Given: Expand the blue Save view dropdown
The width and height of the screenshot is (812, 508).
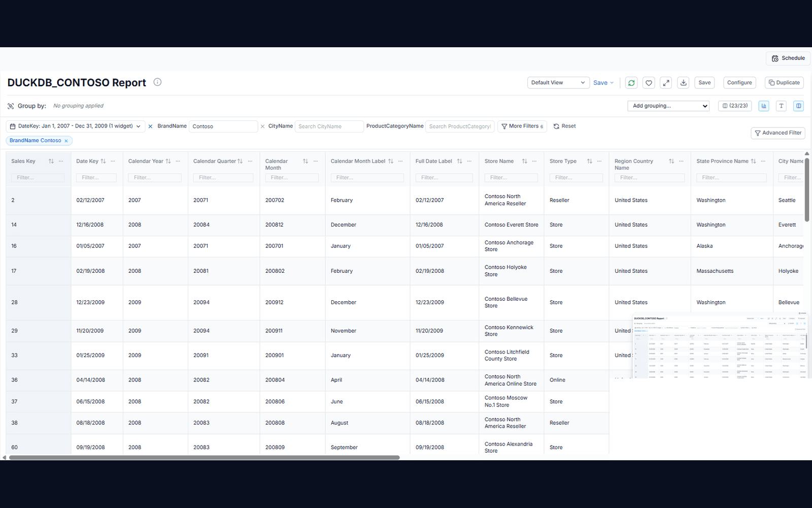Looking at the screenshot, I should (603, 83).
